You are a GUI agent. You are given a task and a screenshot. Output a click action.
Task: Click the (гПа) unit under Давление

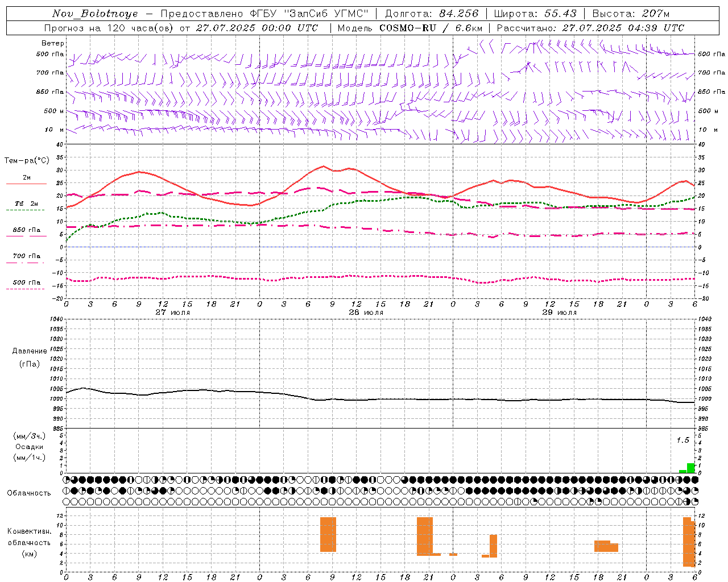coord(30,364)
